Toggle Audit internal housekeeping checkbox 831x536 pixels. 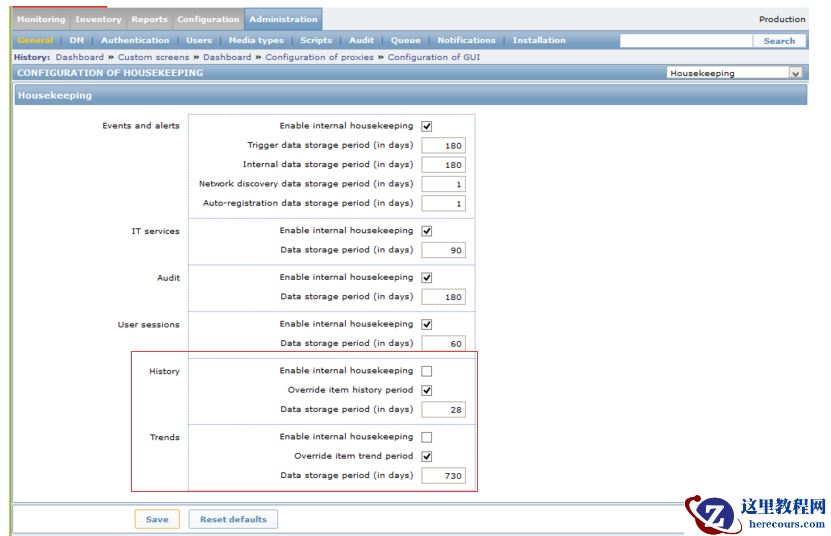(x=427, y=278)
